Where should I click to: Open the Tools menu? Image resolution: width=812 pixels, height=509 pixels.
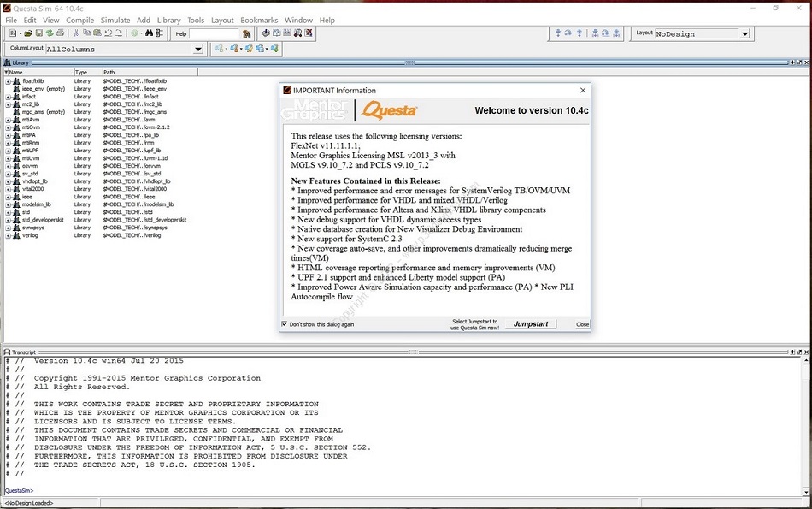(x=196, y=21)
